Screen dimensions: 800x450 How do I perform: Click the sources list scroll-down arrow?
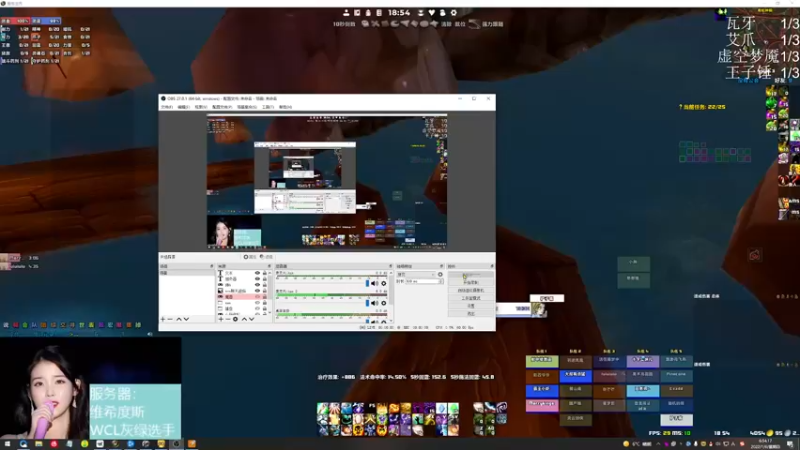click(x=270, y=312)
